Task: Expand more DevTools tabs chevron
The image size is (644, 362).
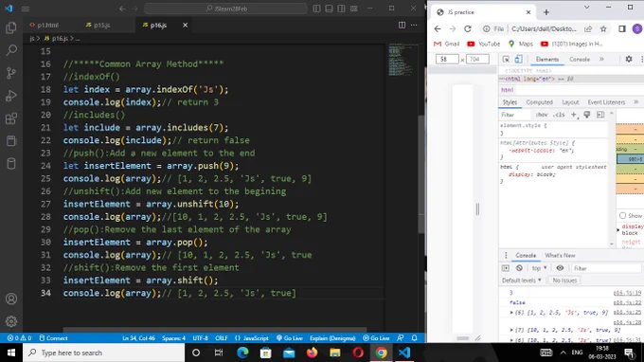Action: [x=601, y=59]
